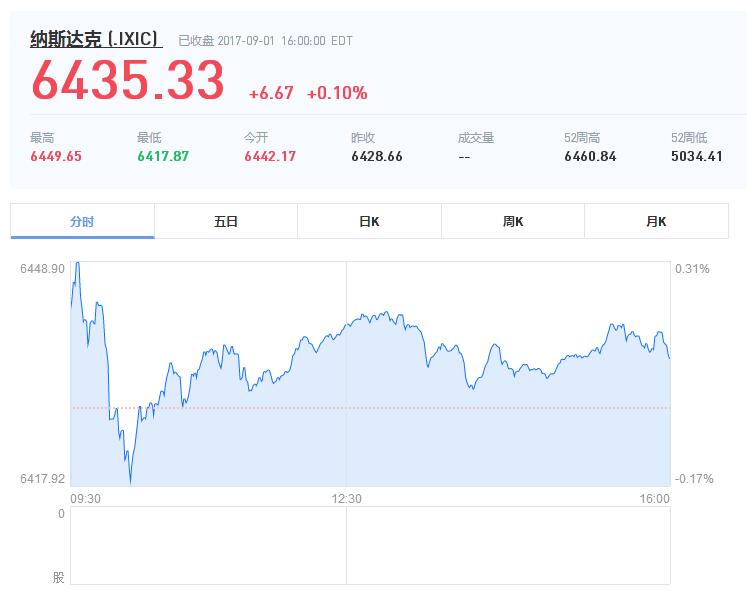747x594 pixels.
Task: Show the 周K chart tab
Action: pos(513,222)
